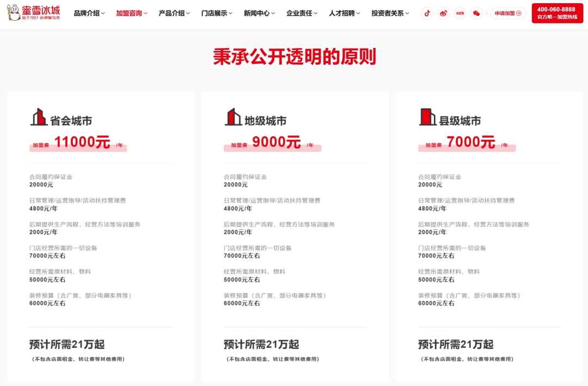This screenshot has width=588, height=386.
Task: Open the Xiaohongshu social icon
Action: (460, 14)
